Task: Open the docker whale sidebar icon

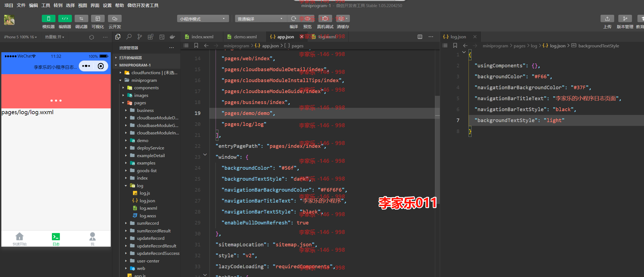Action: [172, 37]
